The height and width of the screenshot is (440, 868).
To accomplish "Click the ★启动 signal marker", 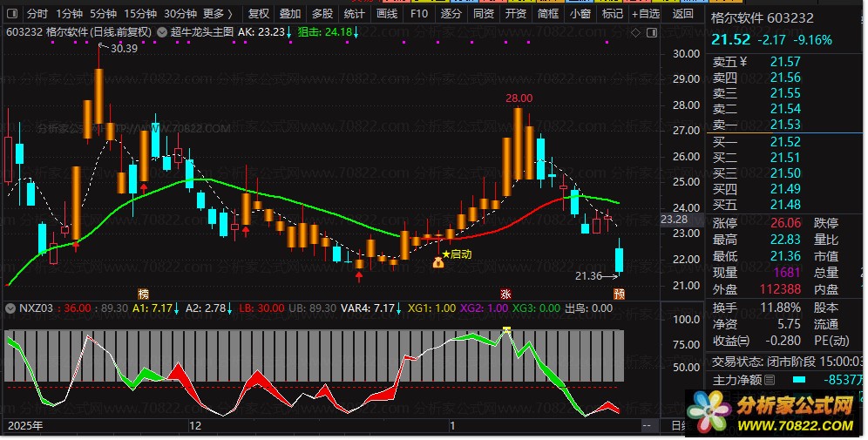I will click(458, 254).
